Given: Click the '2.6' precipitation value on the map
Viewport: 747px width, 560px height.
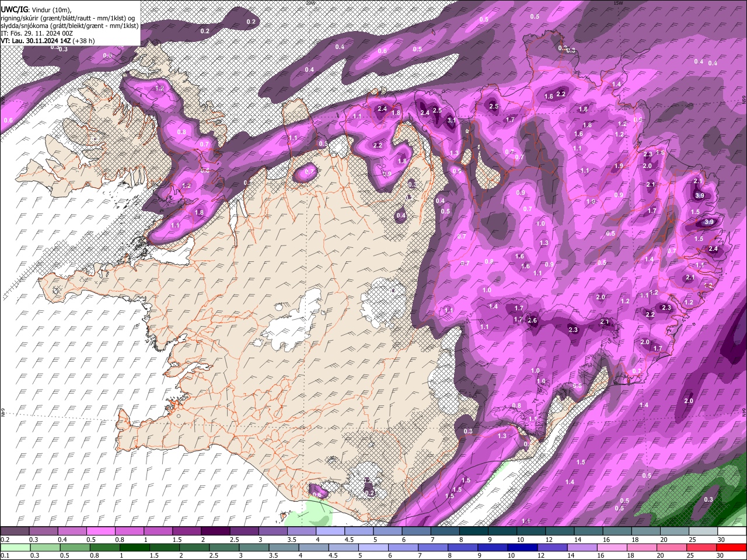Looking at the screenshot, I should point(532,320).
